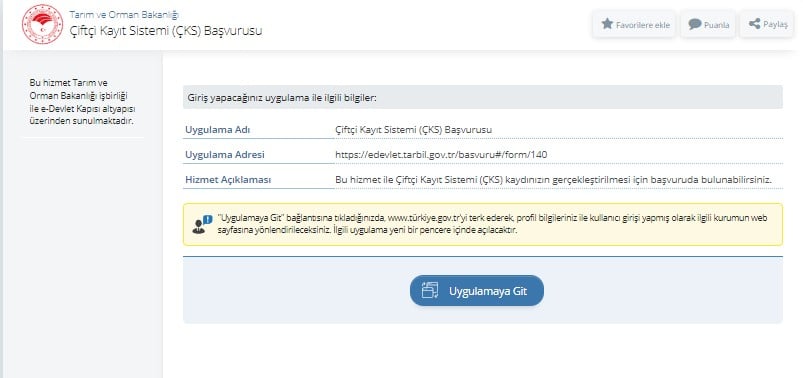The image size is (803, 378).
Task: Click the share icon on Paylaş
Action: tap(754, 24)
